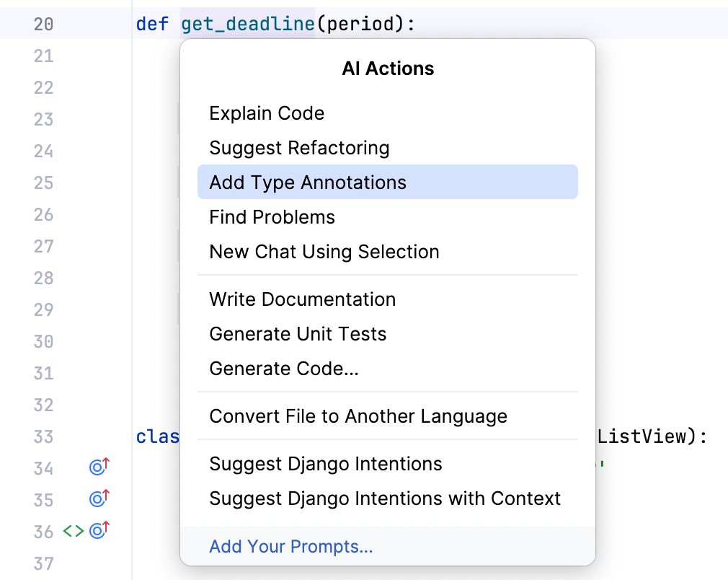Choose Explain Code from AI Actions
Image resolution: width=728 pixels, height=580 pixels.
click(x=267, y=113)
